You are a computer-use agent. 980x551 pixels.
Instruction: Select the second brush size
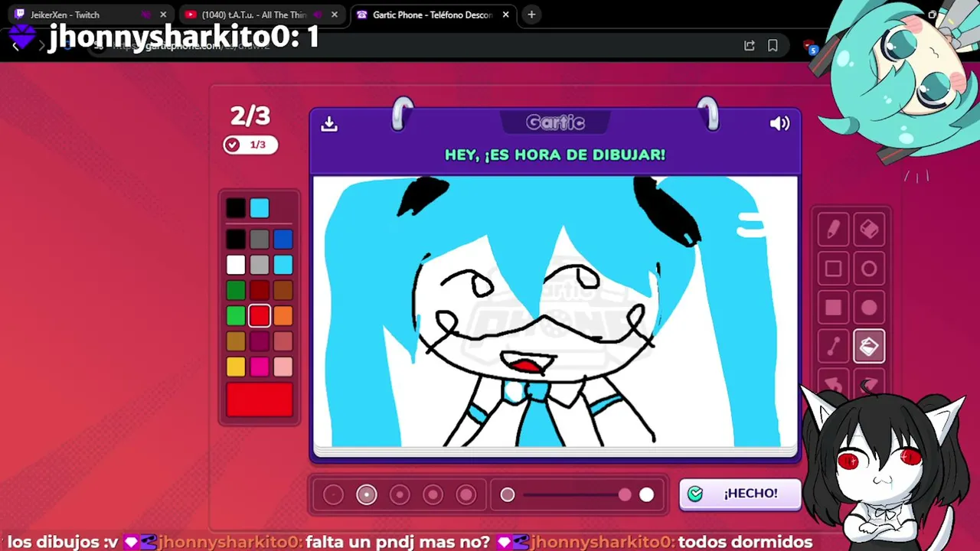pos(367,495)
